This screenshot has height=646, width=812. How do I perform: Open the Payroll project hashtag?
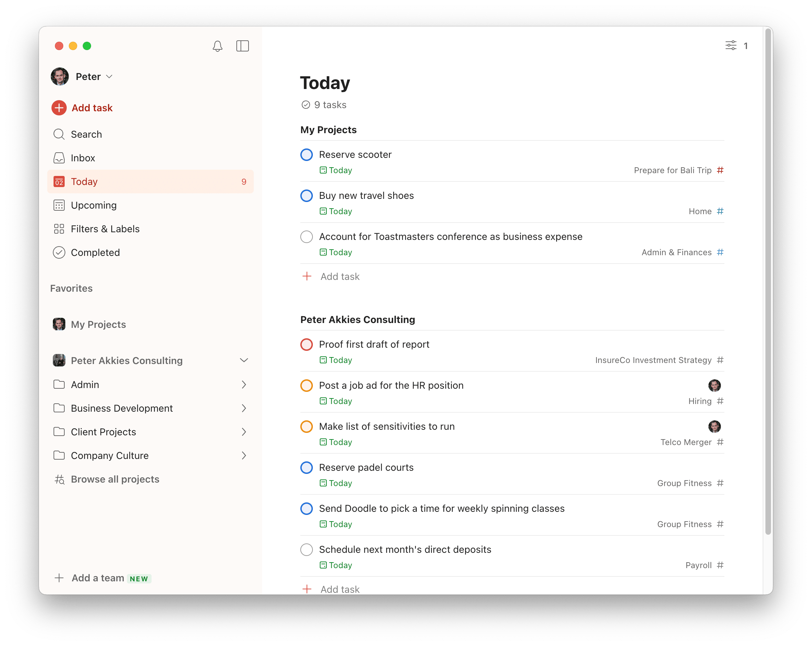coord(720,565)
